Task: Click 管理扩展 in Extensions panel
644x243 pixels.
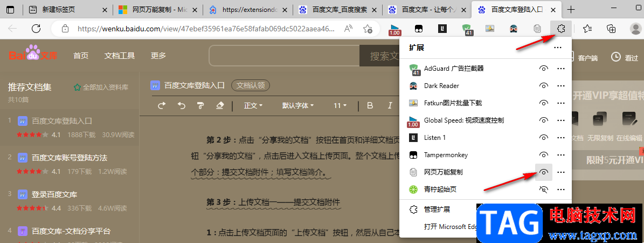Action: pos(437,209)
